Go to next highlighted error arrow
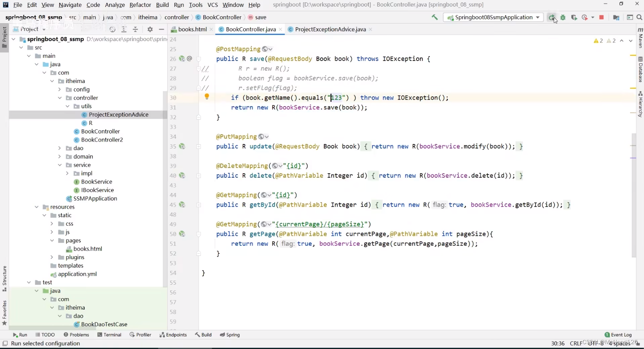Screen dimensions: 644x349 [631, 41]
